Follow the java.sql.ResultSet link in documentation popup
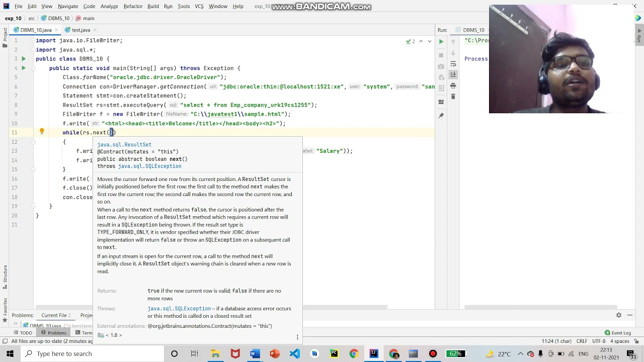This screenshot has height=362, width=644. pyautogui.click(x=124, y=144)
